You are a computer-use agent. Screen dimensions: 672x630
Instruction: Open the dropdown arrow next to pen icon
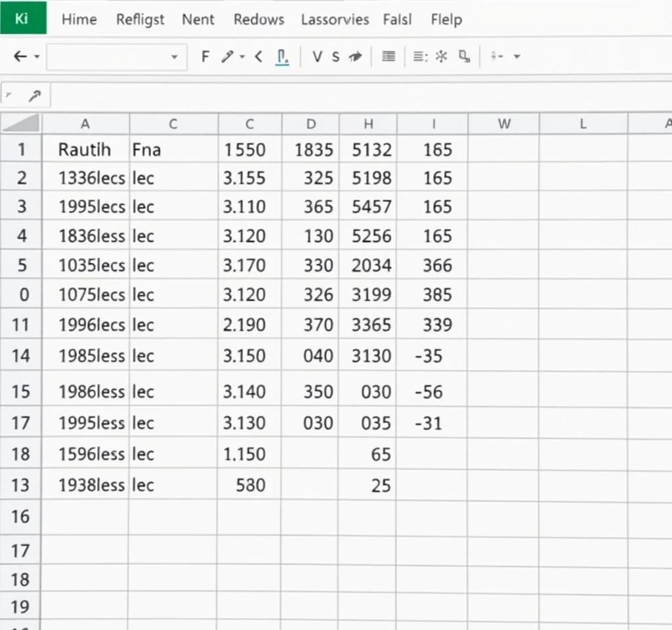tap(242, 58)
